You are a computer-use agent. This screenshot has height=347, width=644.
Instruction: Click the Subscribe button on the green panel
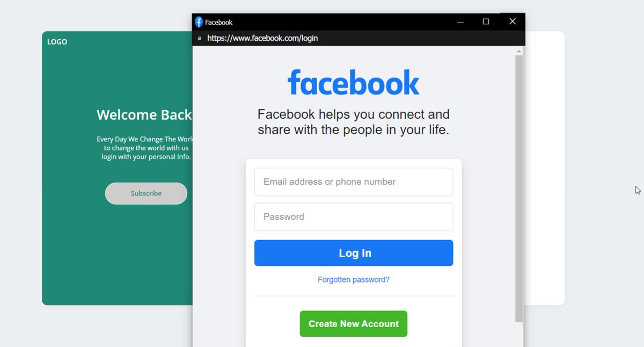(146, 193)
